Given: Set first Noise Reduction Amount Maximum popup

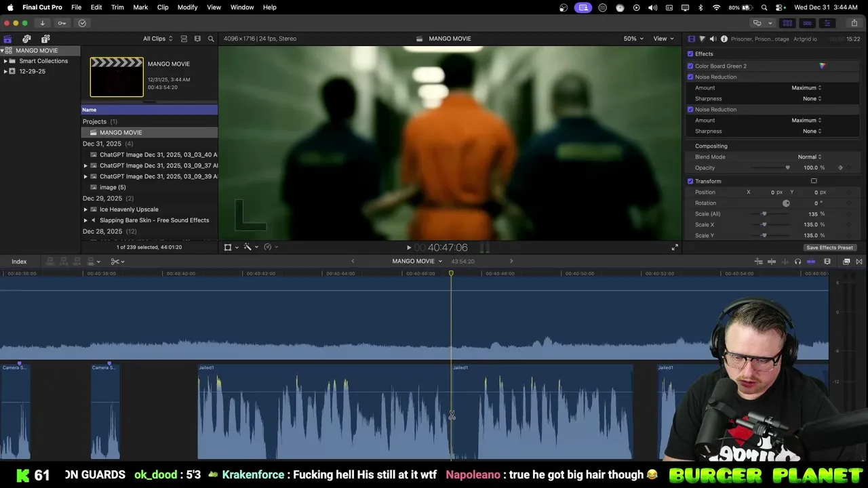Looking at the screenshot, I should click(806, 87).
